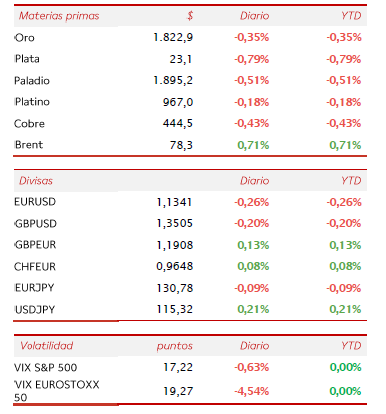Click the Volatilidad section header
Screen dimensions: 386x414
point(46,346)
